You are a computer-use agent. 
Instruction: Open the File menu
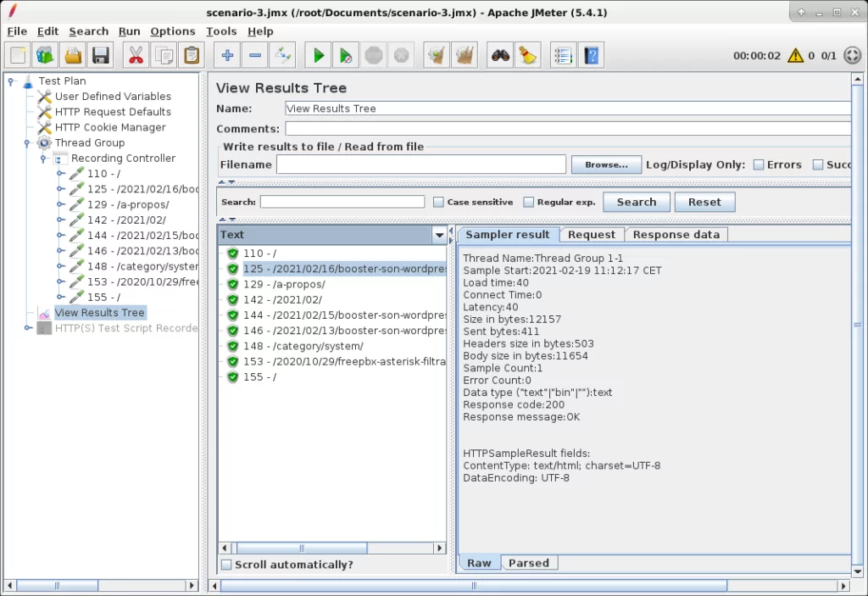coord(17,31)
